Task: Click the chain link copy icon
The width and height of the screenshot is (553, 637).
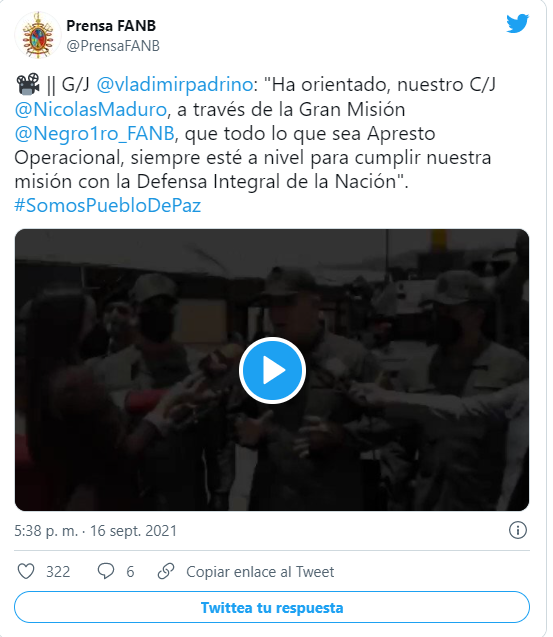Action: [166, 571]
